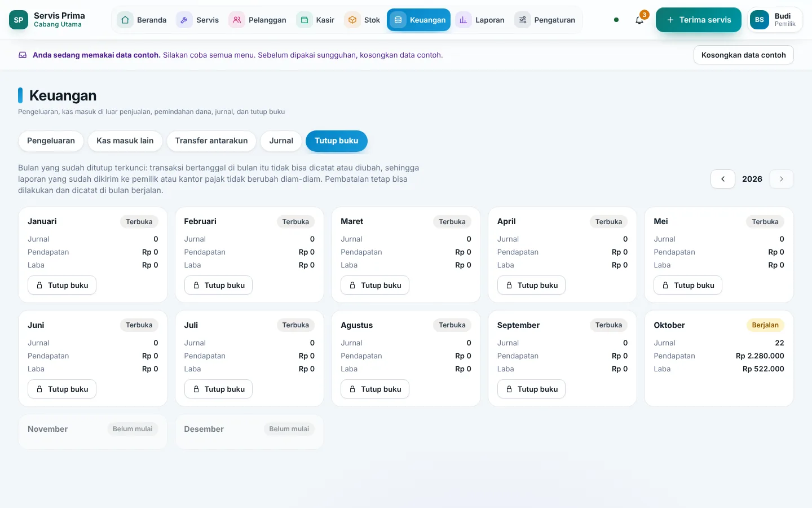
Task: Click the green online status dot
Action: 616,20
